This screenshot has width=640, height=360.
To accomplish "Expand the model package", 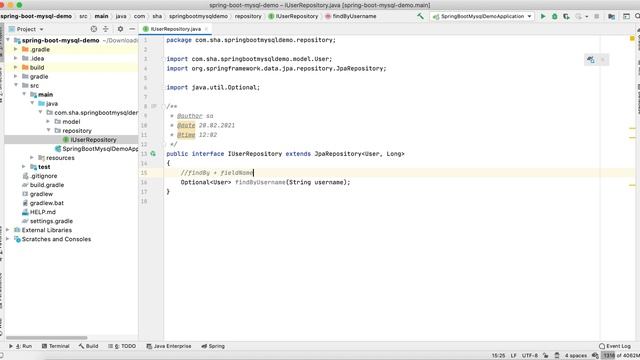I will click(x=49, y=122).
